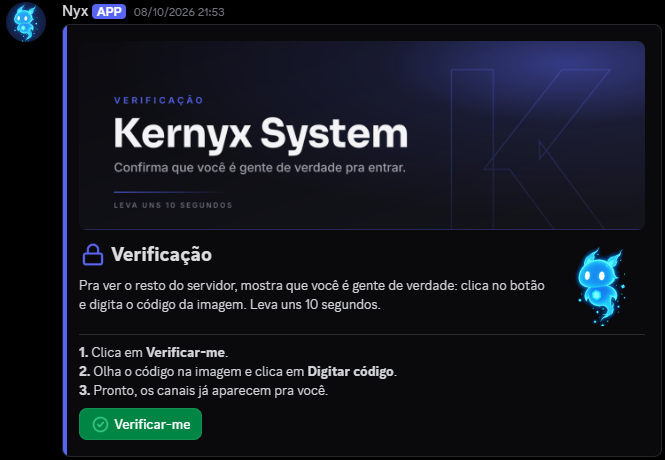
Task: Click the text 'Pronto, os canais já aparecem pra você.'
Action: [211, 390]
